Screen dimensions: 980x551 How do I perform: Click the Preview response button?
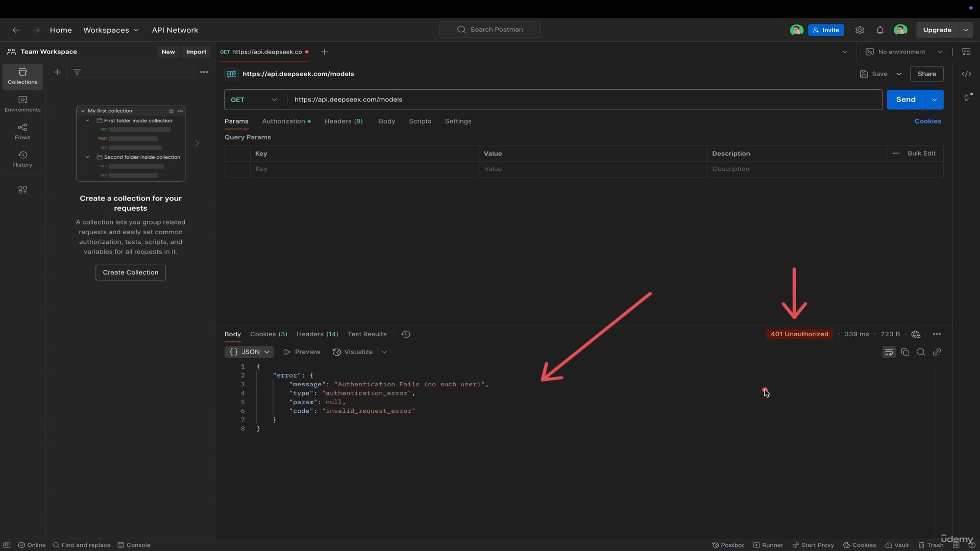tap(302, 352)
